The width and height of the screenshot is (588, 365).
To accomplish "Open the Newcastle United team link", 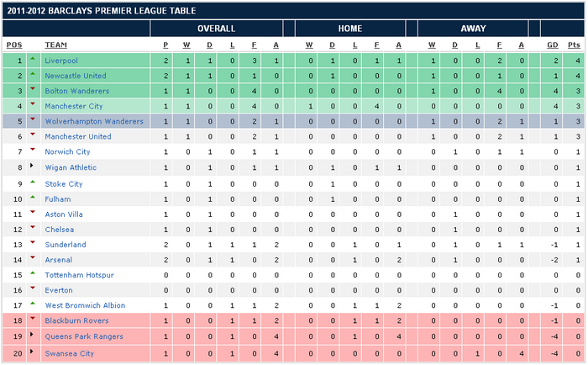I will tap(76, 76).
